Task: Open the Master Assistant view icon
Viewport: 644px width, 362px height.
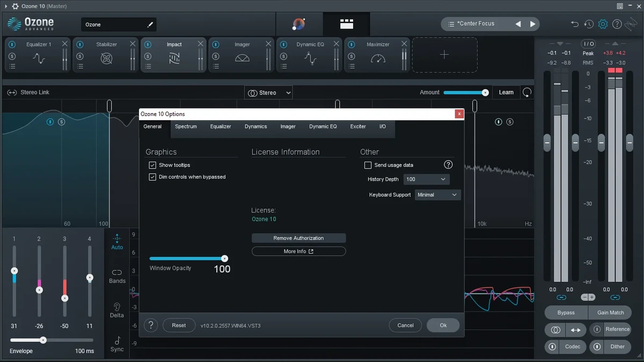Action: coord(299,24)
